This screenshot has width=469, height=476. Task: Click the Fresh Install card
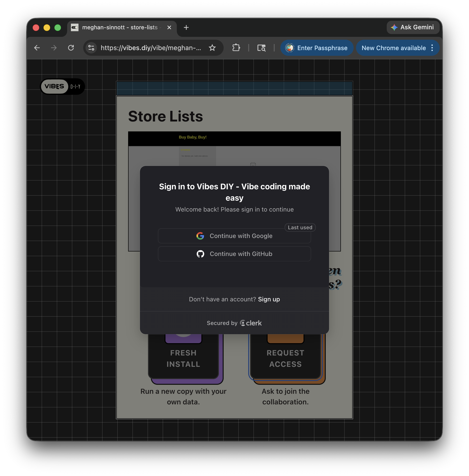pyautogui.click(x=183, y=357)
